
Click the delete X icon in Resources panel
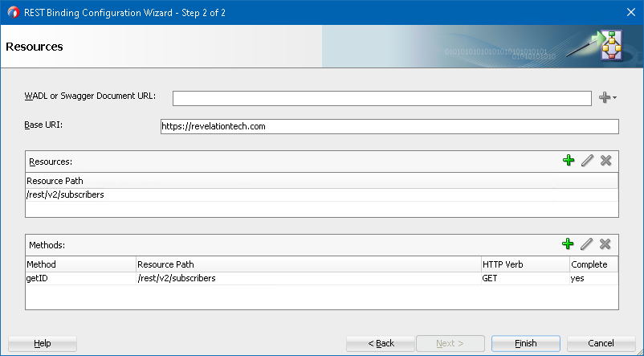[x=605, y=161]
